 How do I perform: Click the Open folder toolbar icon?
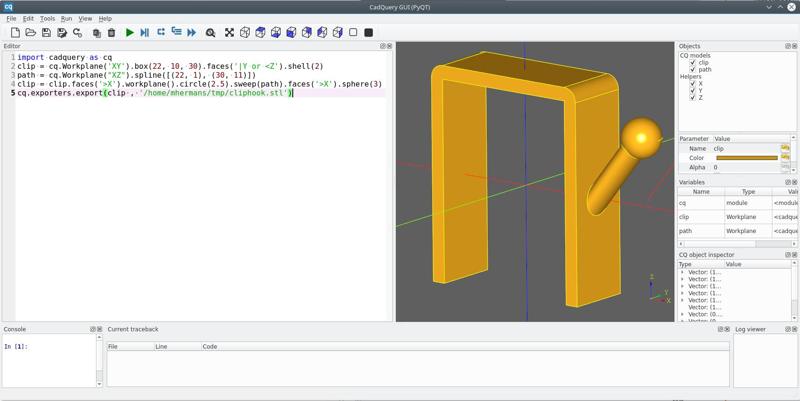coord(30,33)
